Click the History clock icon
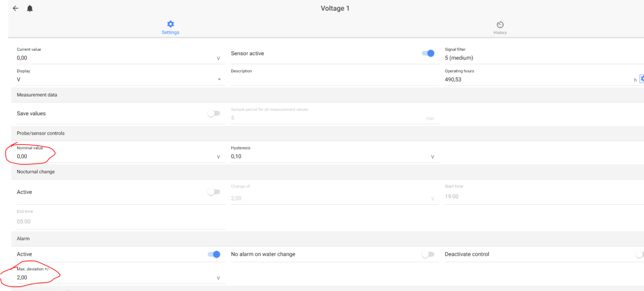Image resolution: width=644 pixels, height=291 pixels. (500, 25)
